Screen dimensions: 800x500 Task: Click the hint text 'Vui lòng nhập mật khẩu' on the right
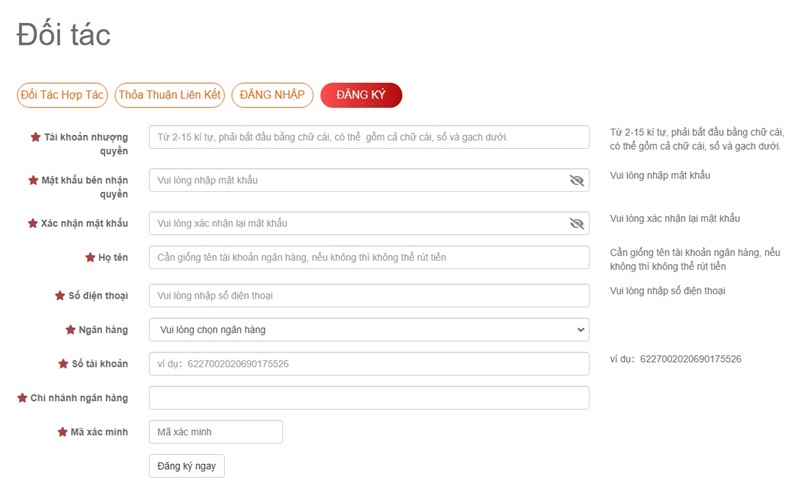(660, 176)
